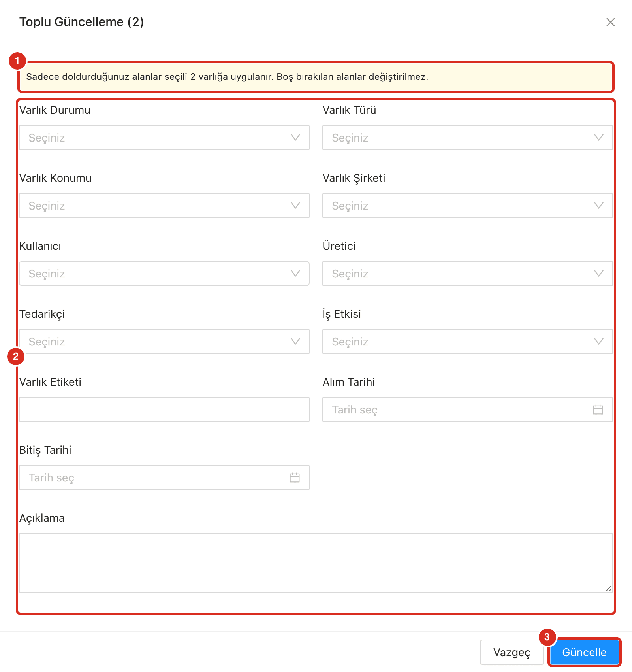Focus the Açıklama text area
Viewport: 632px width, 672px height.
[x=316, y=563]
